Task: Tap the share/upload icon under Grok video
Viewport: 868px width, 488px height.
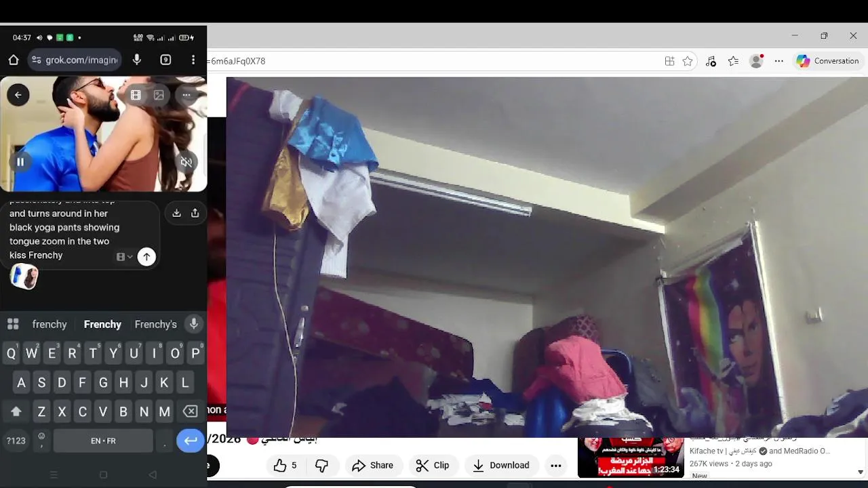Action: (195, 213)
